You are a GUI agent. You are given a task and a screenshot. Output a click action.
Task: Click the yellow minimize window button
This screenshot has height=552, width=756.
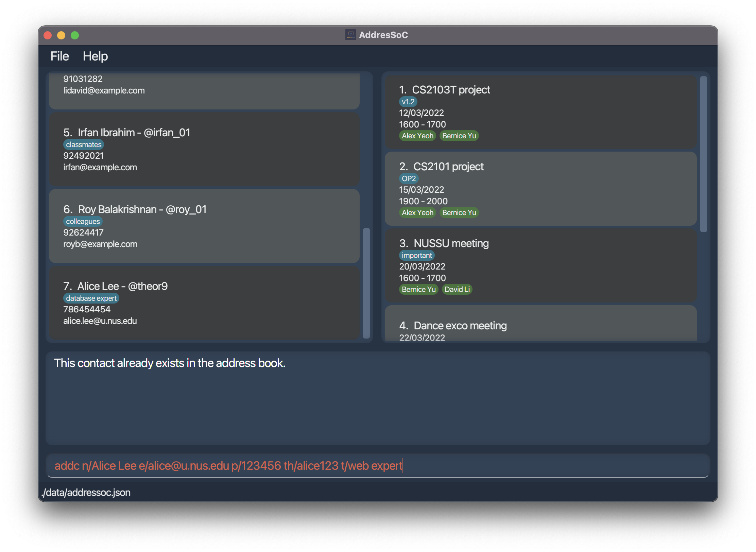click(61, 35)
